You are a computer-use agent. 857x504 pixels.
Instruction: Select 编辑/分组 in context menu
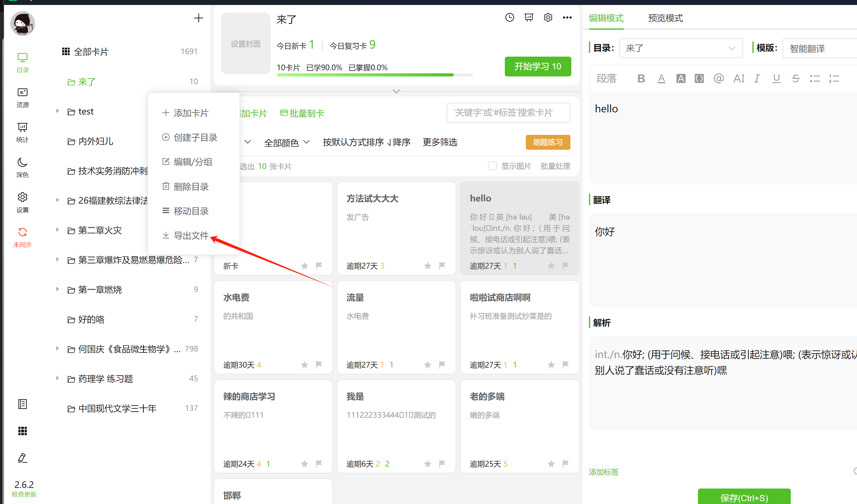tap(187, 162)
